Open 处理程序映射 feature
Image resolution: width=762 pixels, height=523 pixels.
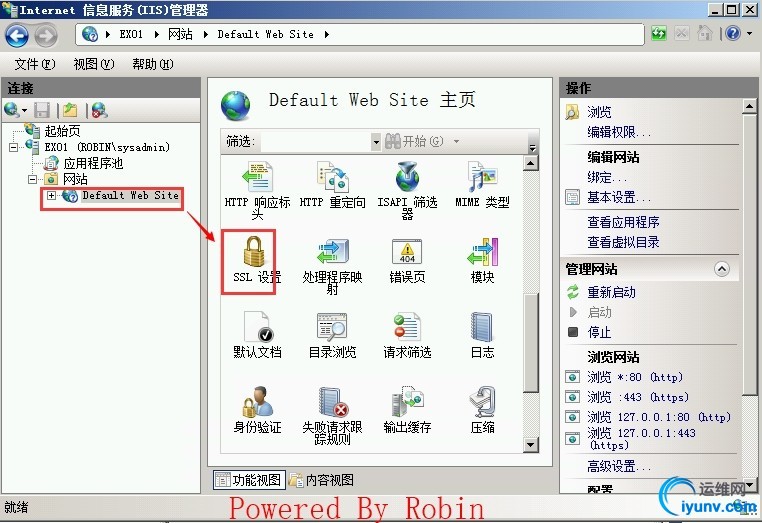tap(332, 266)
